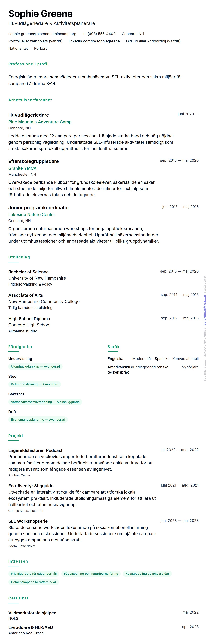This screenshot has width=207, height=644.
Task: Click the Kajakpaddling på lokala sjöar tag
Action: click(x=147, y=573)
